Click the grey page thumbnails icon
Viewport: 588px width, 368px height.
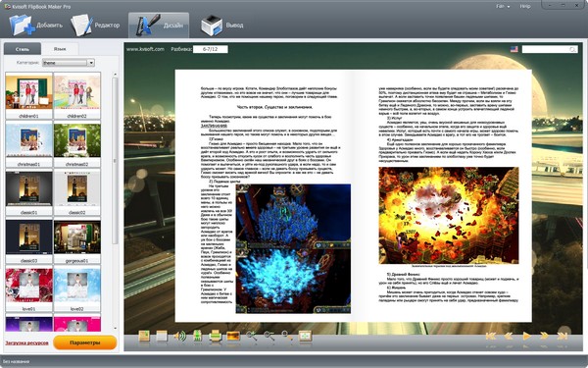(162, 336)
